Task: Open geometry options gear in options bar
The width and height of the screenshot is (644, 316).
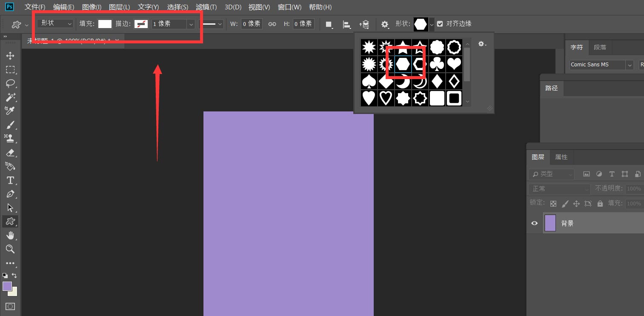Action: tap(385, 25)
